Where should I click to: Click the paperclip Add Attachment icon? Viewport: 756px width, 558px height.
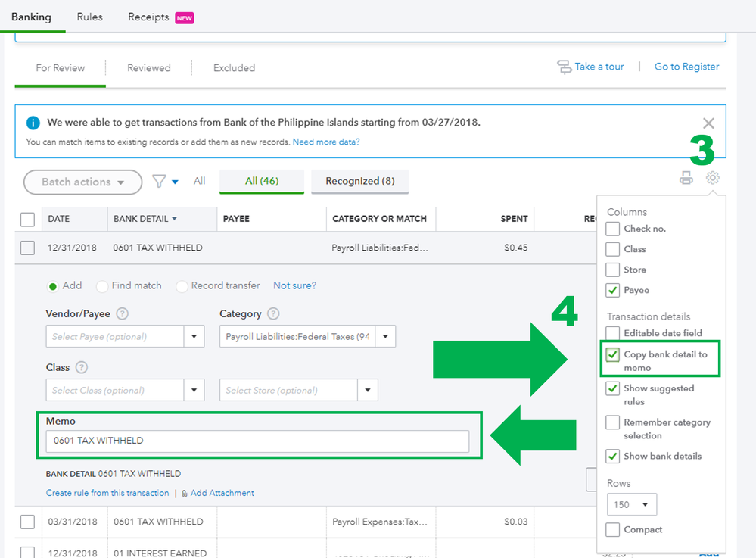tap(184, 494)
